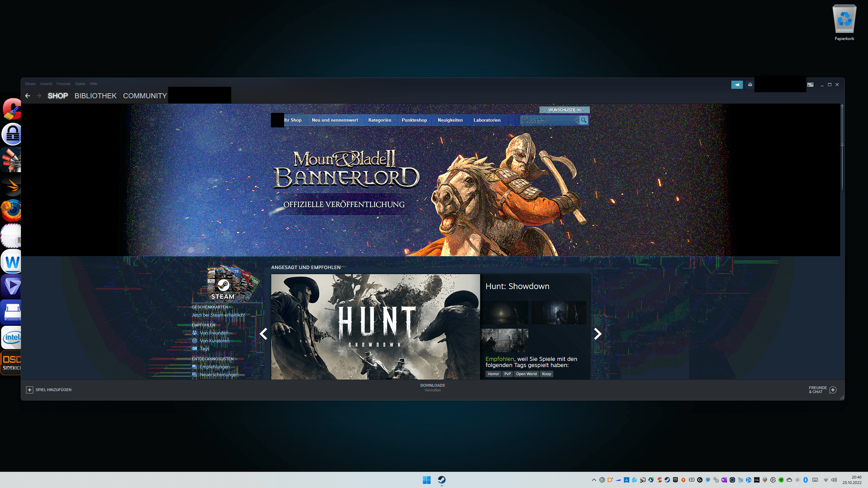Click the Logitech G tray icon
The width and height of the screenshot is (868, 488).
pos(699,480)
